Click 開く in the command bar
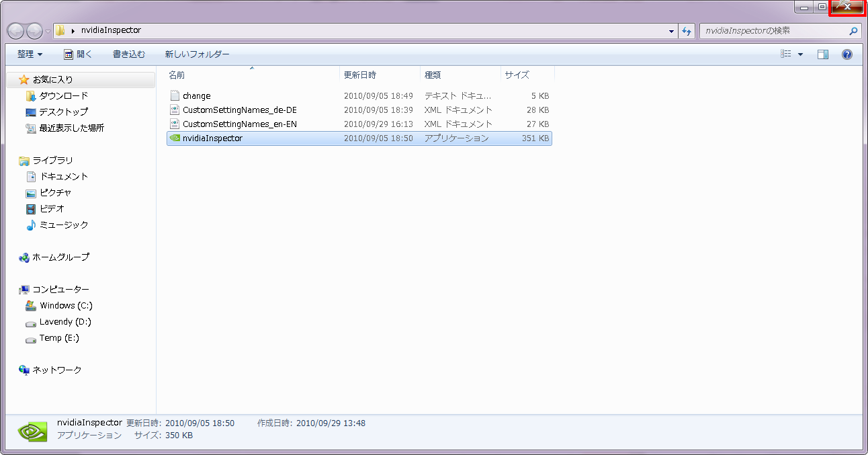This screenshot has height=455, width=868. 78,54
